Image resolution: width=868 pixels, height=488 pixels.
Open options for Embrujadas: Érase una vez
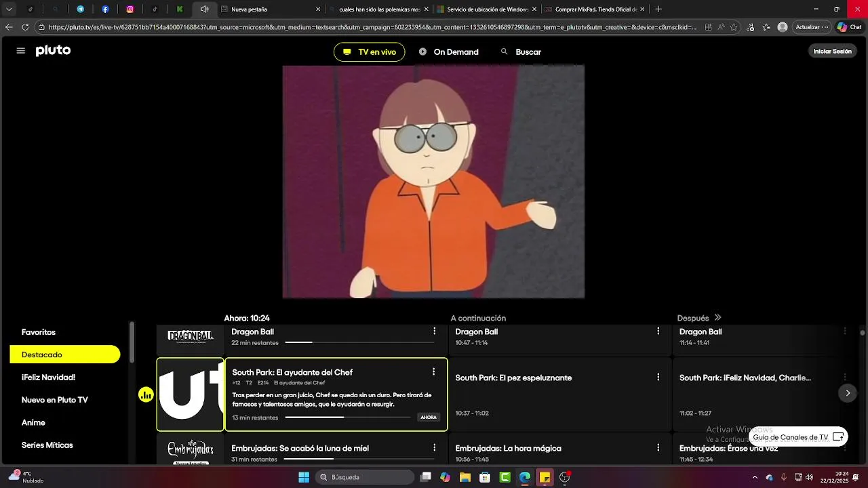tap(844, 447)
